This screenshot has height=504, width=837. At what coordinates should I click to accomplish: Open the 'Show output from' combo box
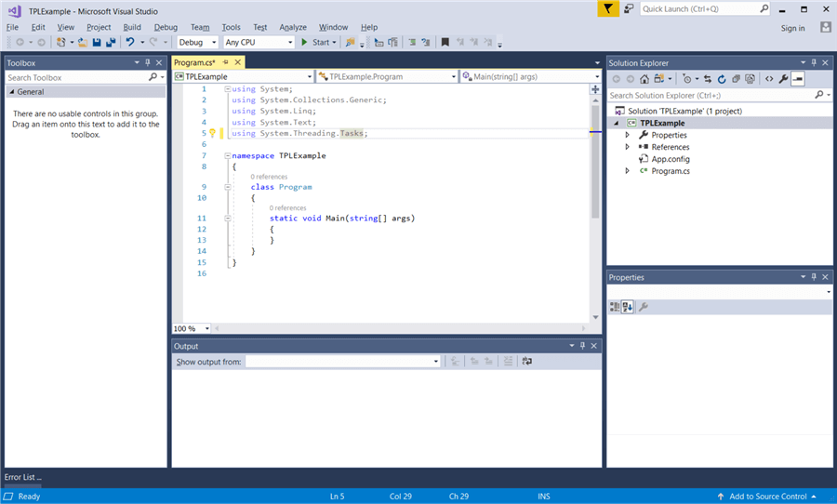pos(342,362)
